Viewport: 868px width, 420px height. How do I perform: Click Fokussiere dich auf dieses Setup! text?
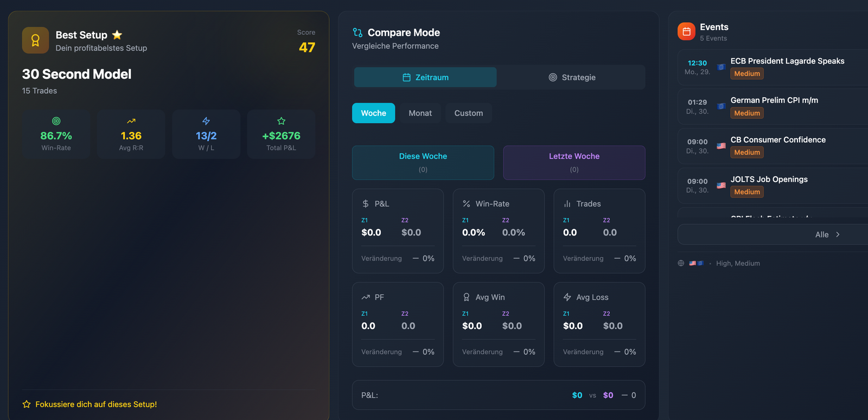coord(96,404)
